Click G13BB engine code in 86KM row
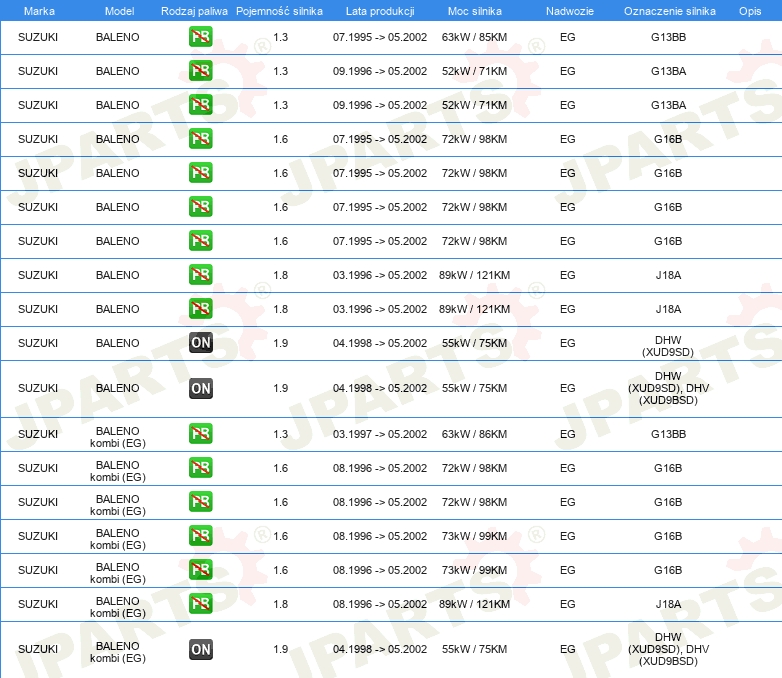 (668, 434)
